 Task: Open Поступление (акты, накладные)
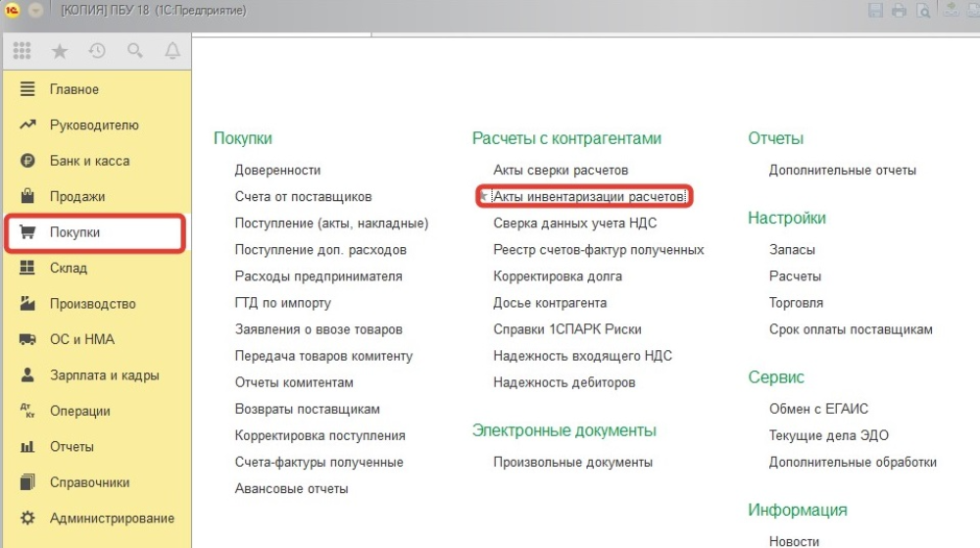click(332, 224)
